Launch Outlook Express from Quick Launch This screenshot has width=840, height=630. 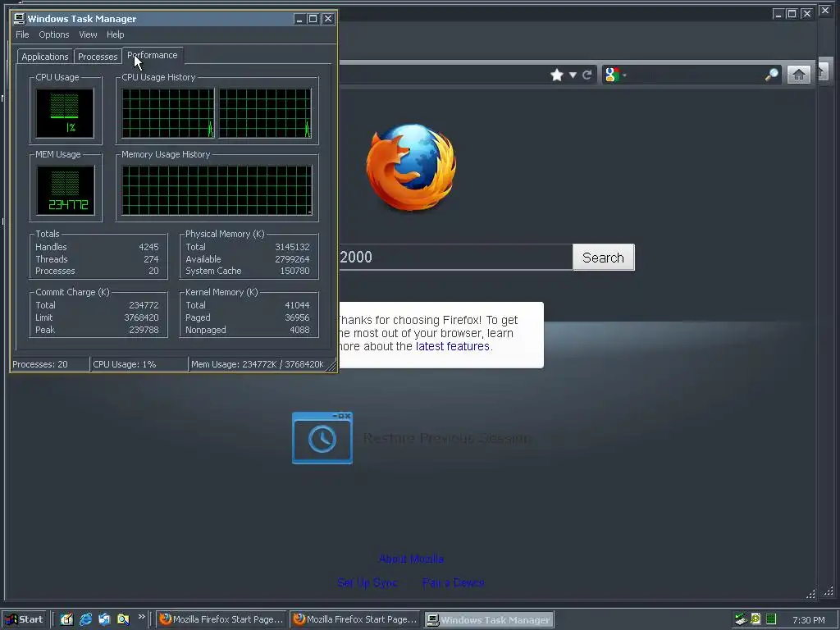(x=104, y=619)
